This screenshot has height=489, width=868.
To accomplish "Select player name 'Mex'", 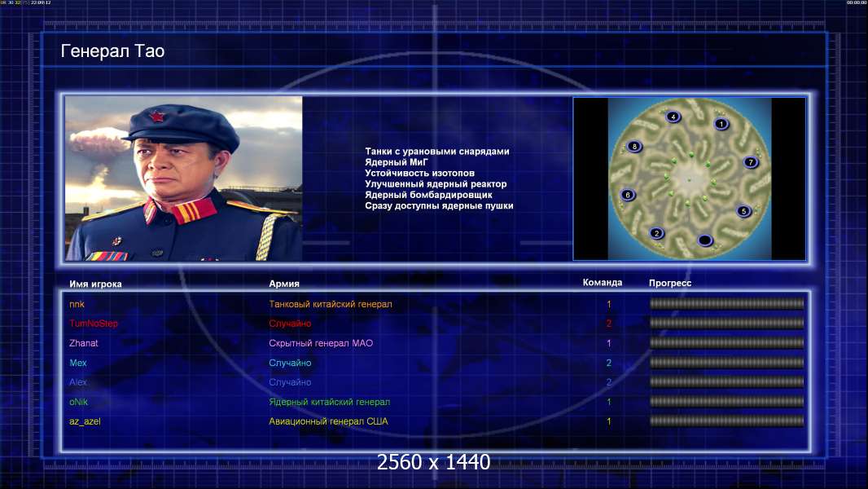I will [78, 363].
